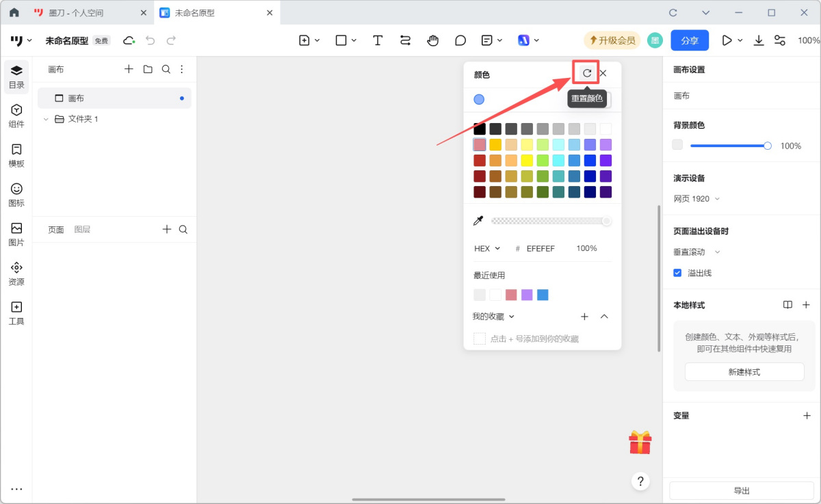Open the HEX color format dropdown
The height and width of the screenshot is (504, 821).
tap(487, 248)
